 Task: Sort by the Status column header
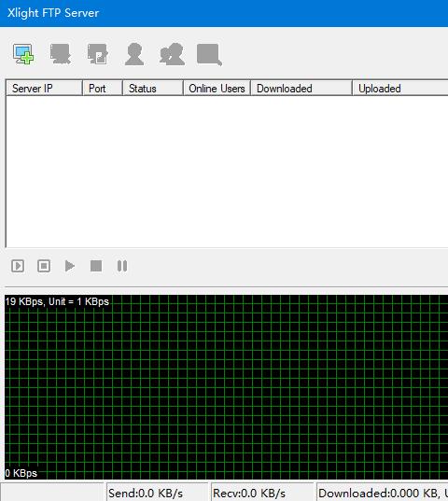pyautogui.click(x=153, y=89)
